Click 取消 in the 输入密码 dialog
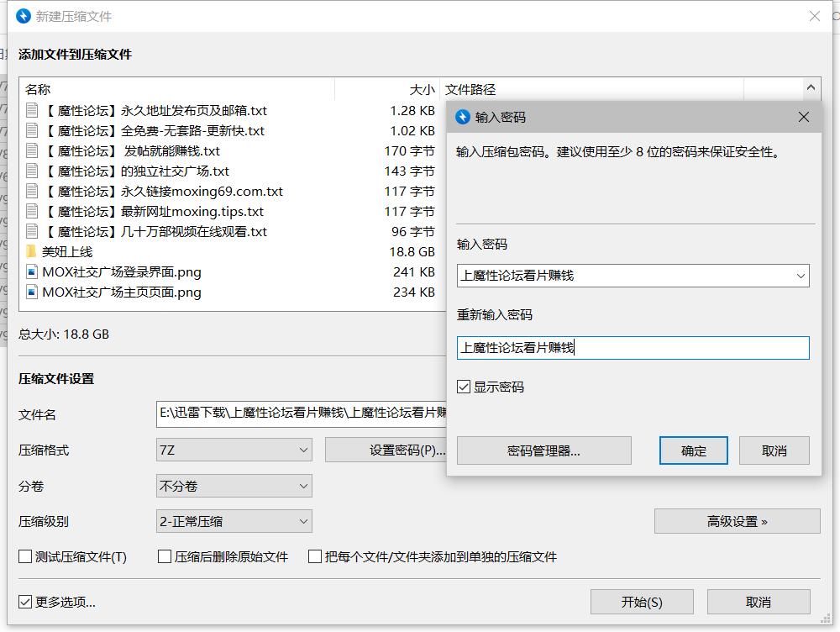 (774, 450)
